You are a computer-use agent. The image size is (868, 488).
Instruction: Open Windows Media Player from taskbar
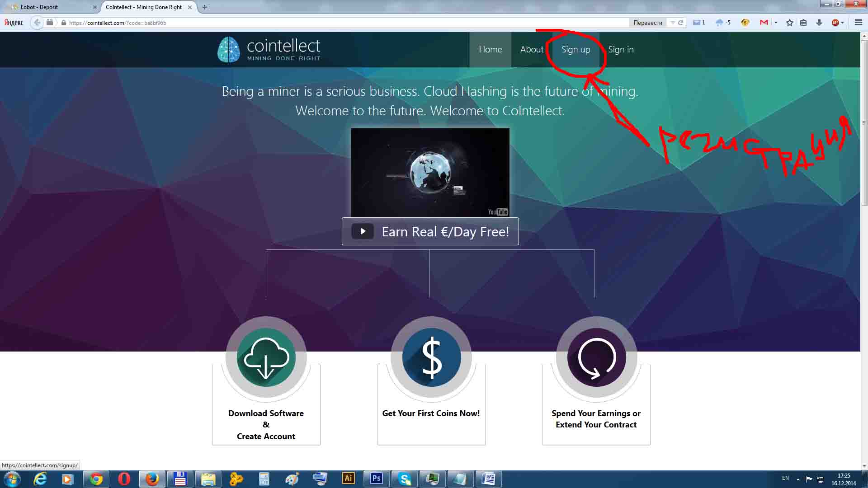coord(67,479)
